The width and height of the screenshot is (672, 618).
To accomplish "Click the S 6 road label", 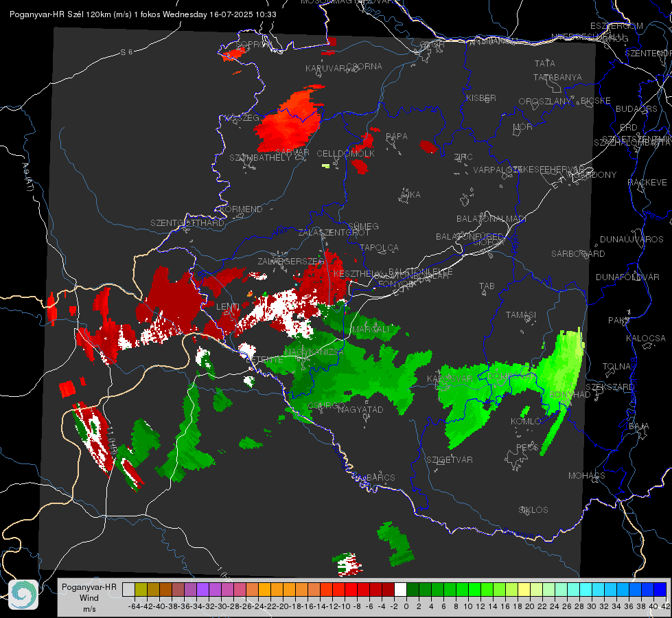I will 126,52.
